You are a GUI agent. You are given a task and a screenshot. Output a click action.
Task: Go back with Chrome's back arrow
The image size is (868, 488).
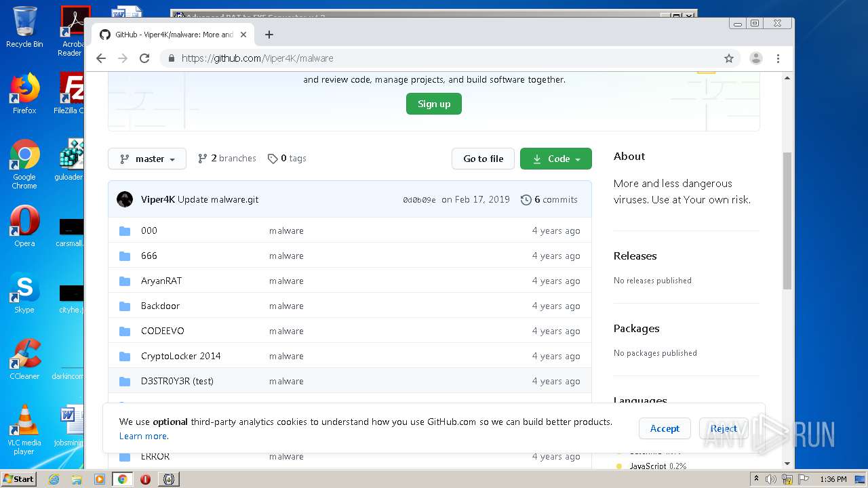(101, 58)
